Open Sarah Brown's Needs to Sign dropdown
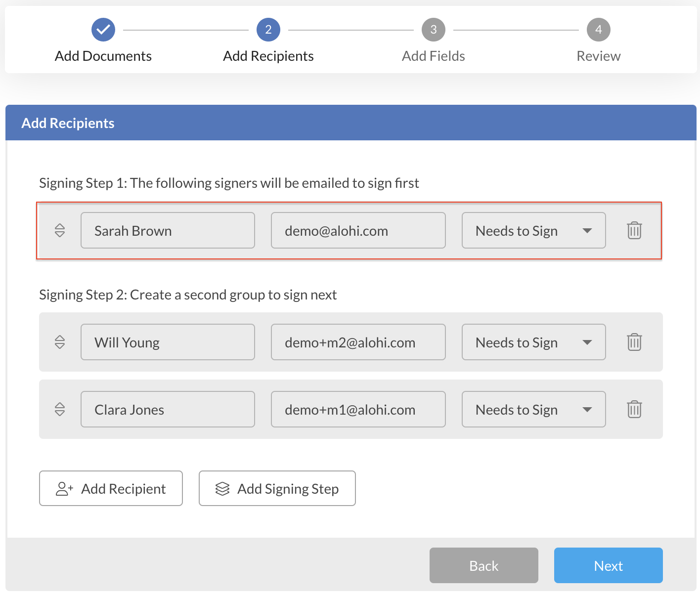The image size is (700, 596). [533, 231]
